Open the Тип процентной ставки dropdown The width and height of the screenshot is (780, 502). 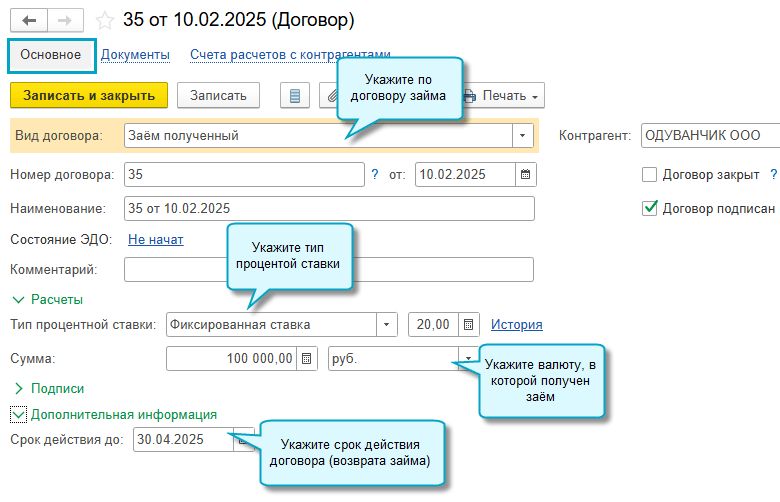(x=387, y=325)
